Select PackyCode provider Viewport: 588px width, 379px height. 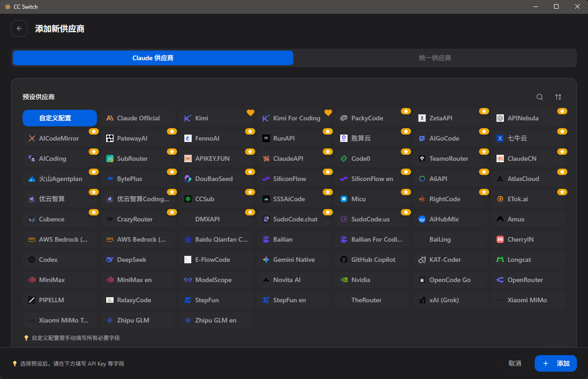(372, 118)
